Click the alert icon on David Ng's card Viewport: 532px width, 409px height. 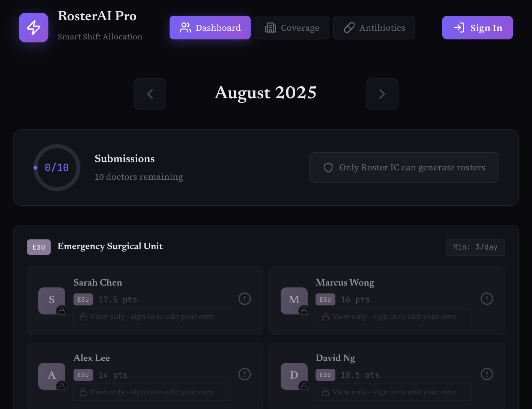coord(487,374)
